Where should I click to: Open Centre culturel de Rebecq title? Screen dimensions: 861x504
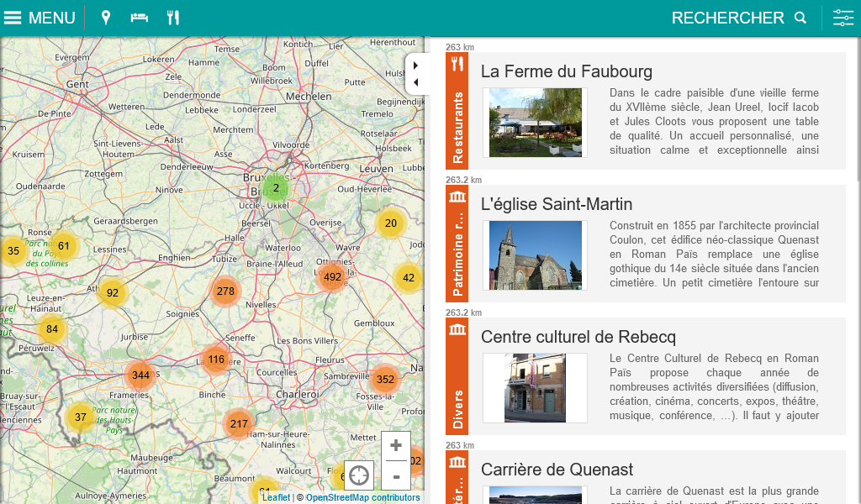tap(578, 337)
